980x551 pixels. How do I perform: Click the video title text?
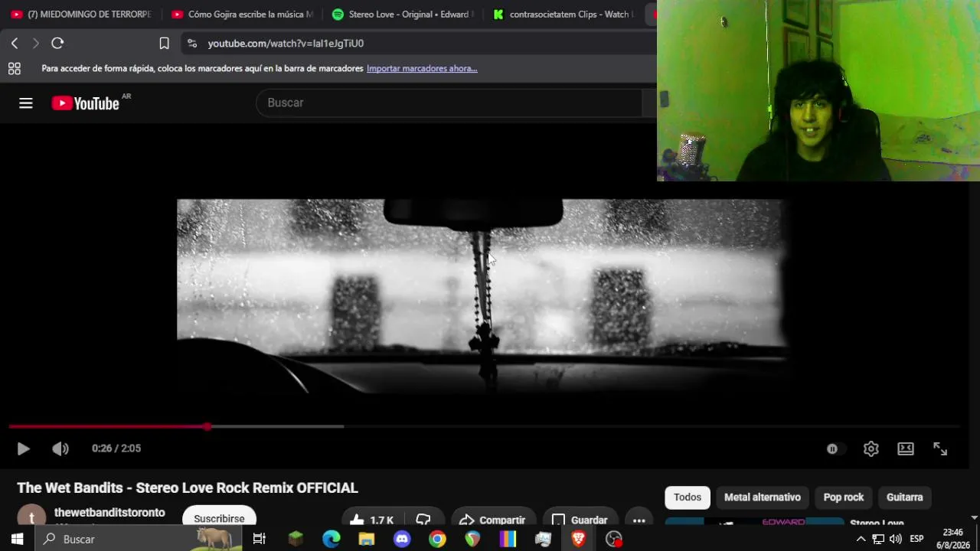188,488
